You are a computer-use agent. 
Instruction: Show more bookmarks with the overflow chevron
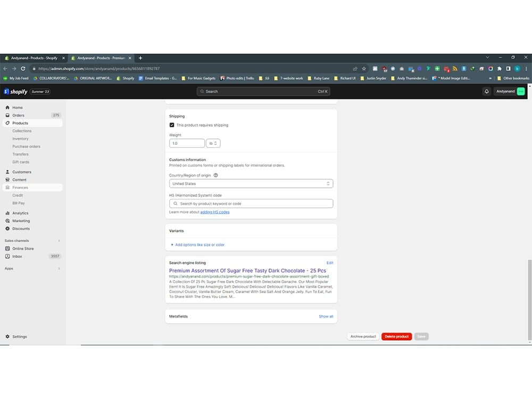point(491,78)
